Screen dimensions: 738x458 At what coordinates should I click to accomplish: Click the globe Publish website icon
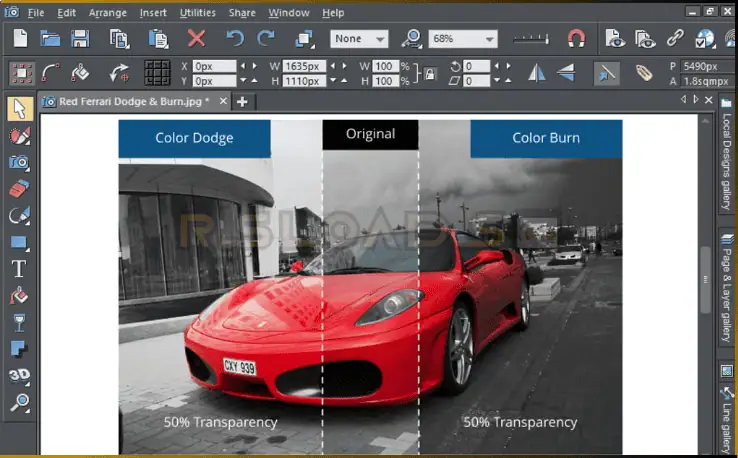[705, 39]
